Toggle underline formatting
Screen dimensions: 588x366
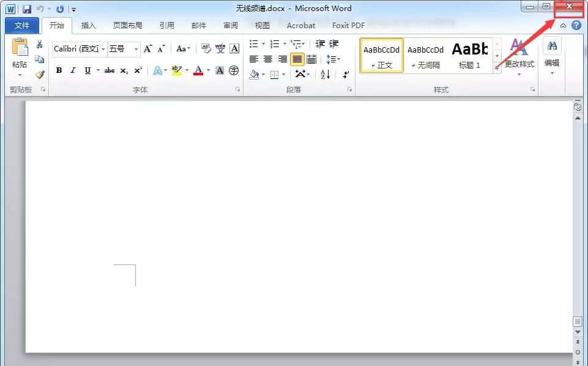(88, 70)
